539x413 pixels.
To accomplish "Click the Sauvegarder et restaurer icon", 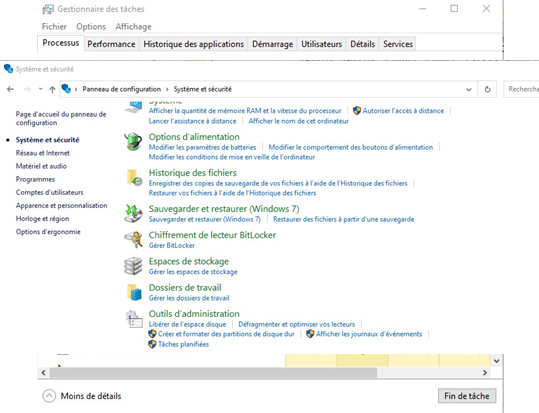I will (133, 213).
